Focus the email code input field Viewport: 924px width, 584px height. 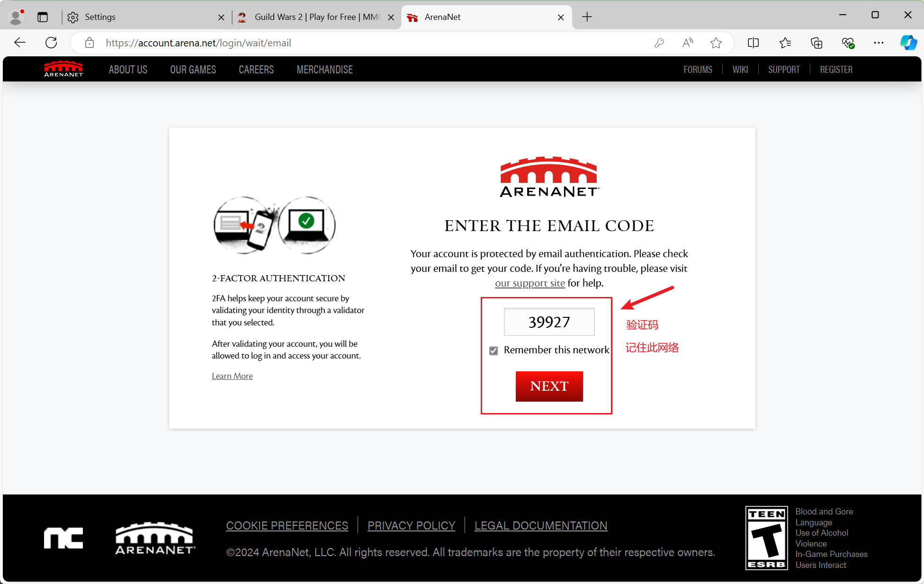(549, 322)
